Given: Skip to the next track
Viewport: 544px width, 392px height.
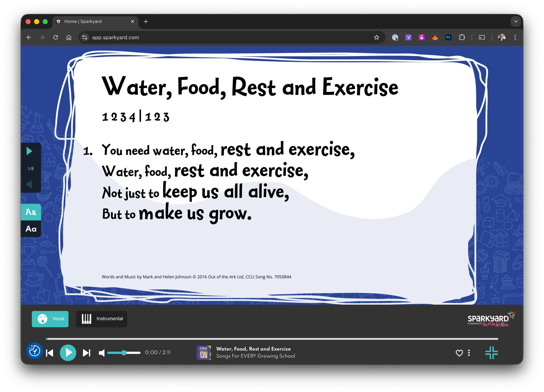Looking at the screenshot, I should (x=87, y=353).
